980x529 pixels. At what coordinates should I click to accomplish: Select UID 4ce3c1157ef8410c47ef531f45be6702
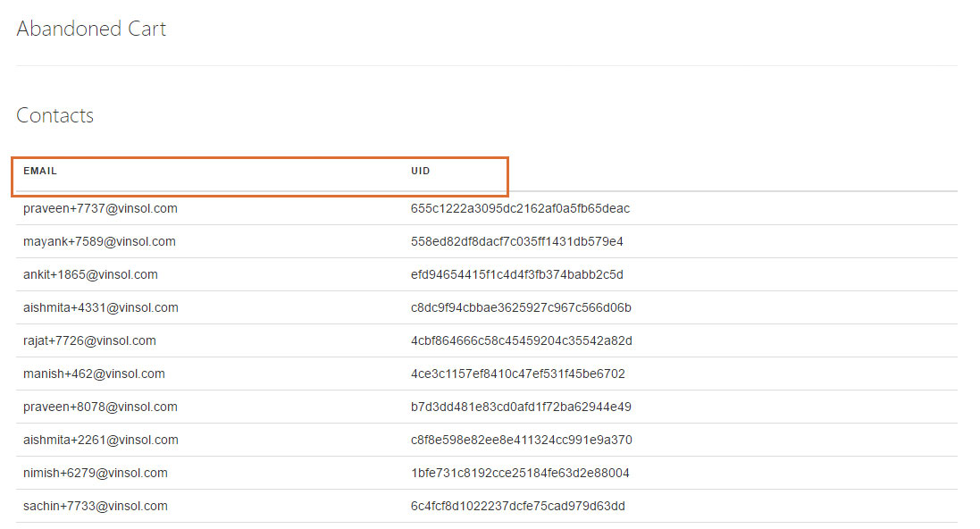click(518, 374)
